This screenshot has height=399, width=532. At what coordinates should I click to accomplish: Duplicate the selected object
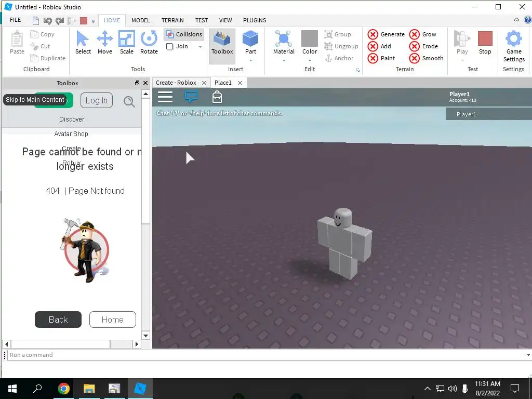coord(48,58)
